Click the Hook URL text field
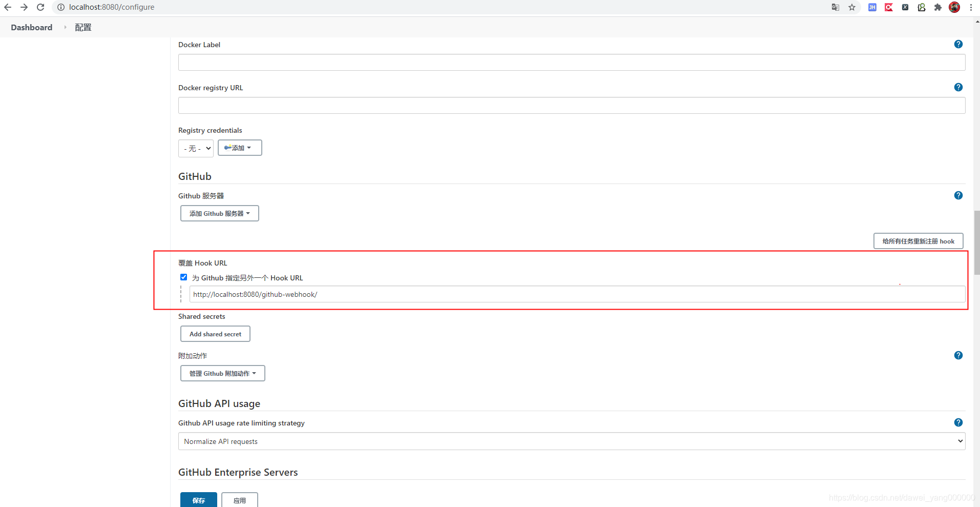The image size is (980, 507). click(577, 294)
